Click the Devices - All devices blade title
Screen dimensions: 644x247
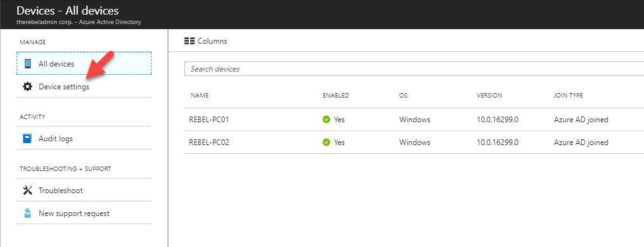(x=67, y=10)
